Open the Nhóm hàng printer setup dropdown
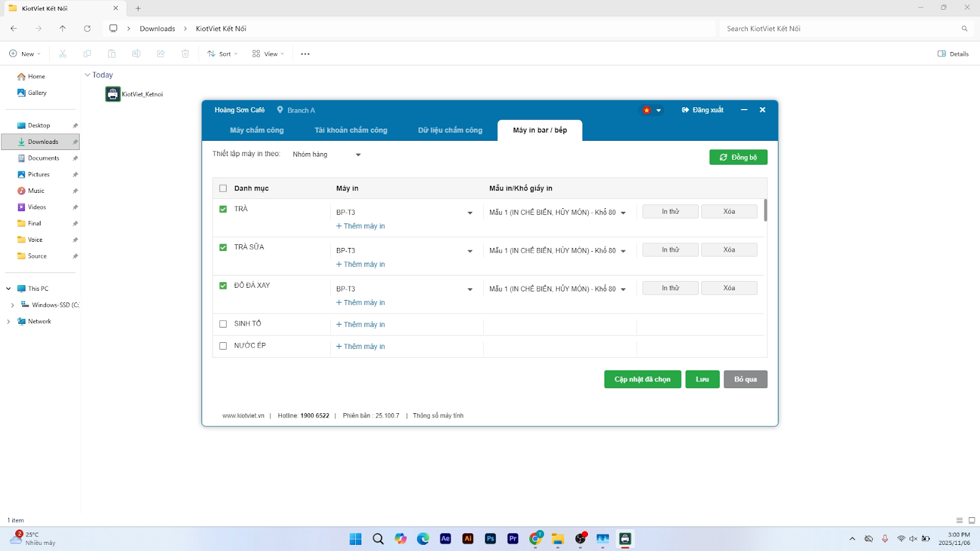Image resolution: width=980 pixels, height=551 pixels. 327,154
